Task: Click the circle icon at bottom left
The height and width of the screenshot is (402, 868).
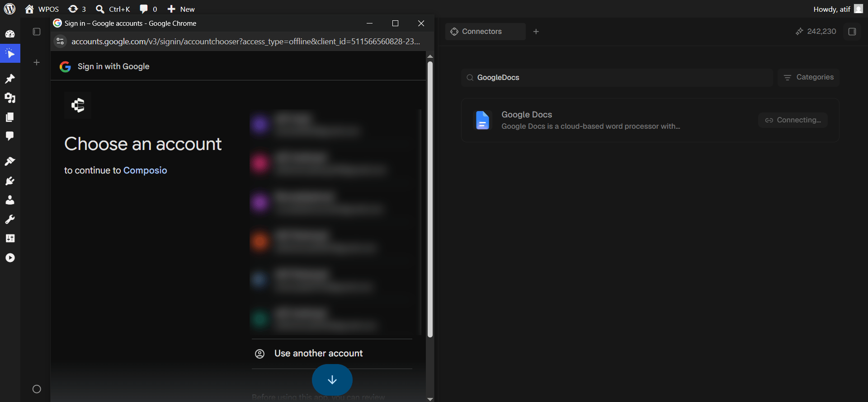Action: (37, 389)
